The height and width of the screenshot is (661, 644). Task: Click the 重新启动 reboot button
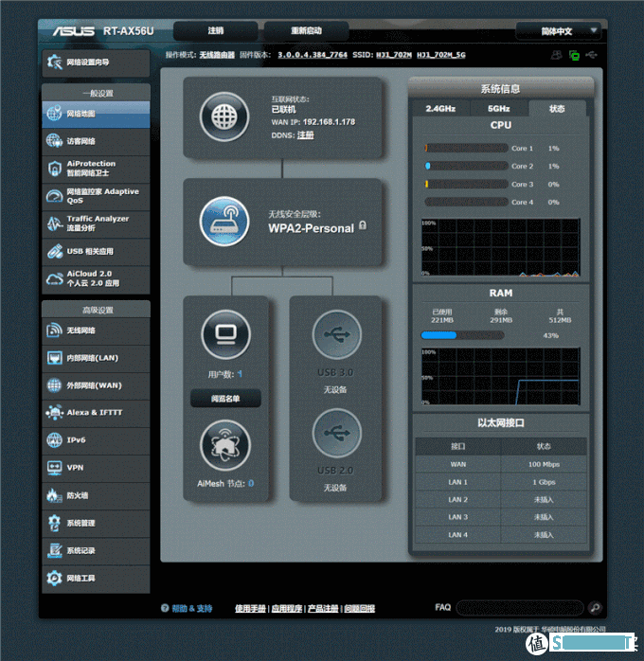(x=307, y=30)
